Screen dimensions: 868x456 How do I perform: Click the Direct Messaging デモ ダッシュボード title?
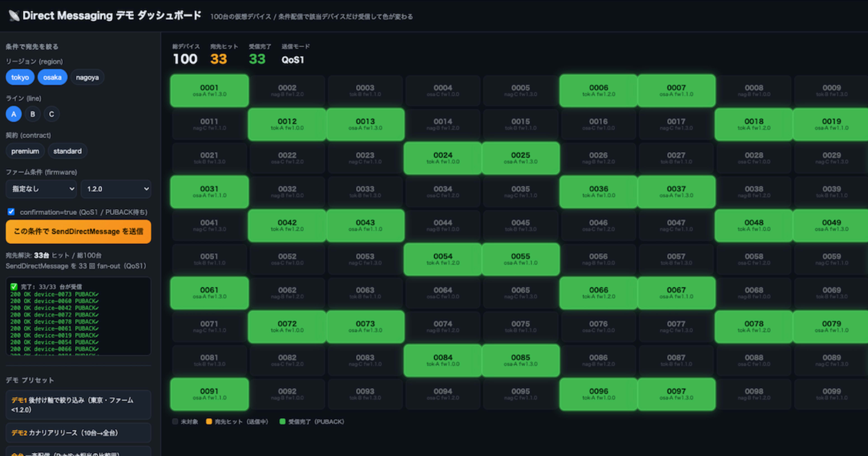click(x=112, y=16)
